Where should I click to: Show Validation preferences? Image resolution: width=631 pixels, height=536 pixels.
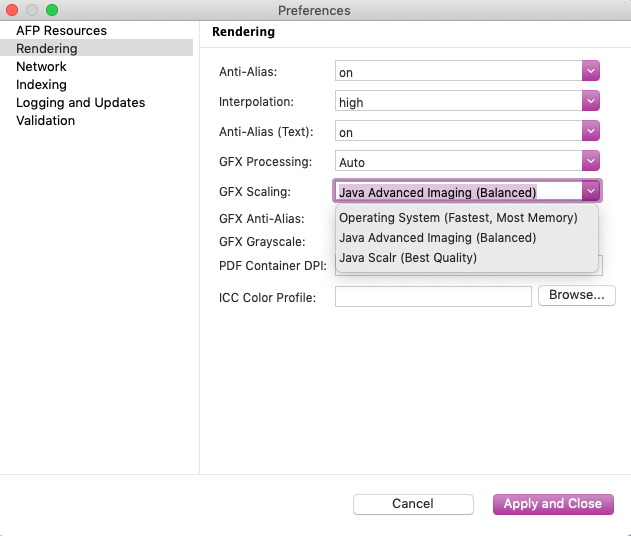pyautogui.click(x=45, y=121)
